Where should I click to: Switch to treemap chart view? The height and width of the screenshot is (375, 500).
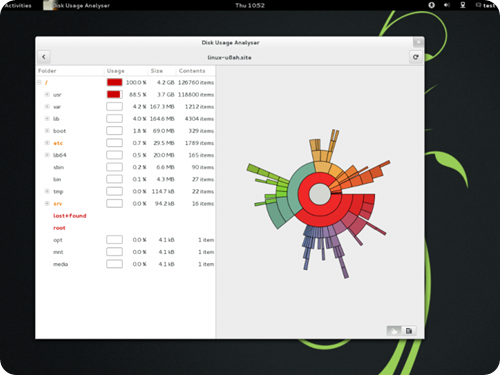(x=409, y=331)
